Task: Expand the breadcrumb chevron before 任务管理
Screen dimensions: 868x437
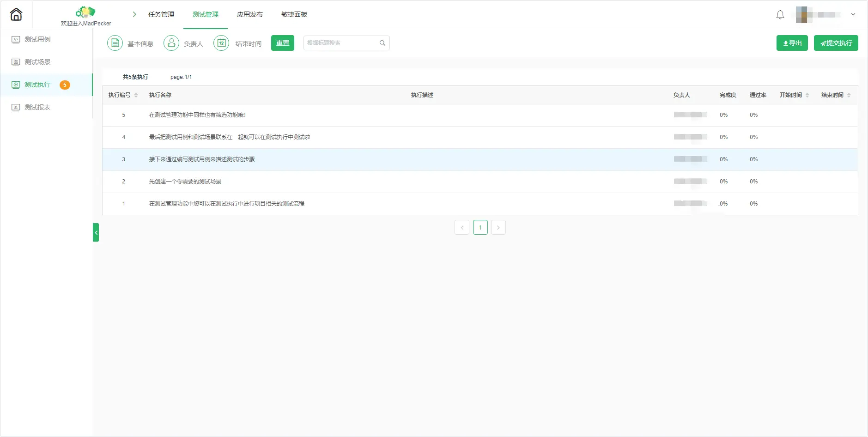Action: pos(134,14)
